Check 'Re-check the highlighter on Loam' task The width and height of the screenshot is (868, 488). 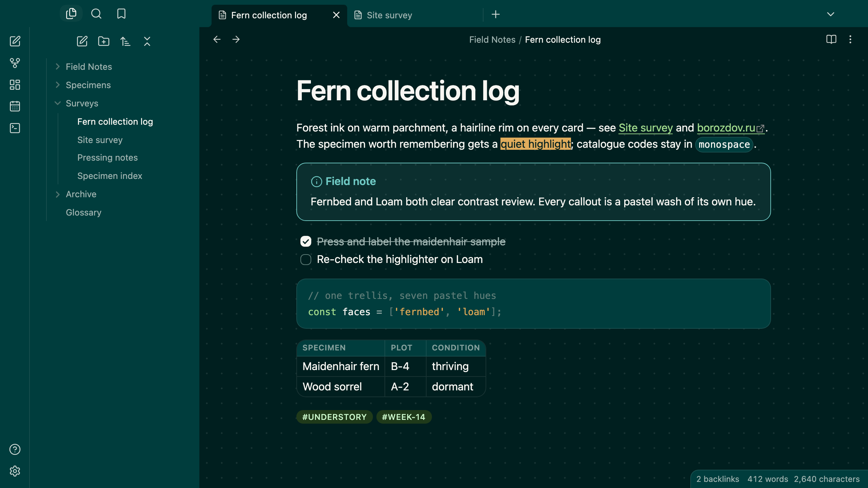coord(306,260)
